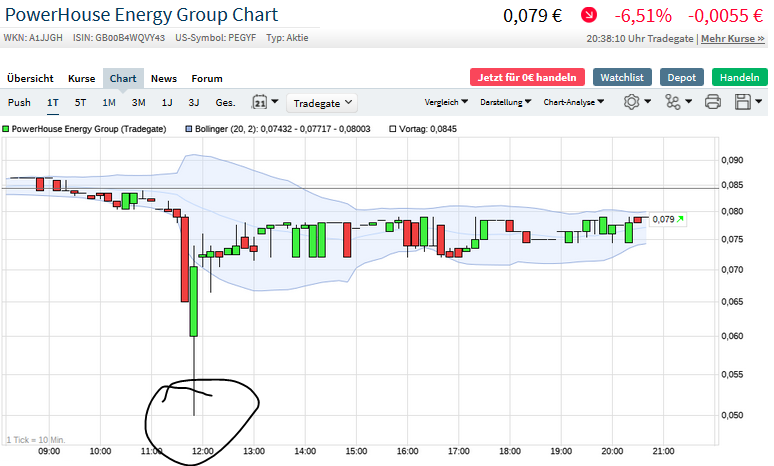Open the calendar date range picker
Image resolution: width=774 pixels, height=466 pixels.
(x=260, y=102)
